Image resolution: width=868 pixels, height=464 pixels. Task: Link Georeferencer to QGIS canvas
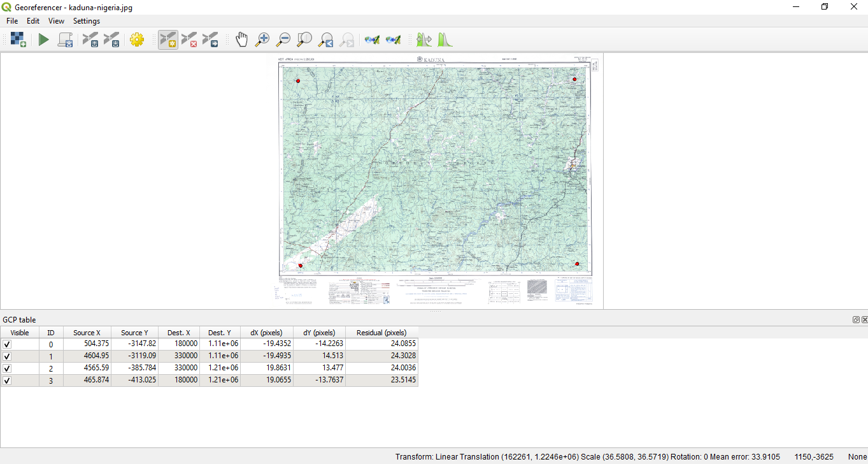click(x=372, y=40)
